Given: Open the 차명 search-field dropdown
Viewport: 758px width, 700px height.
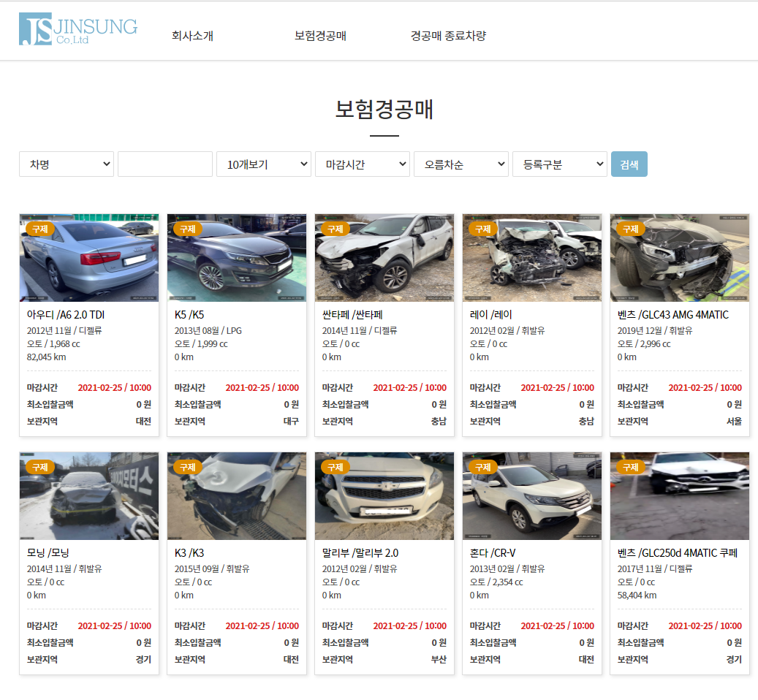Looking at the screenshot, I should [67, 164].
